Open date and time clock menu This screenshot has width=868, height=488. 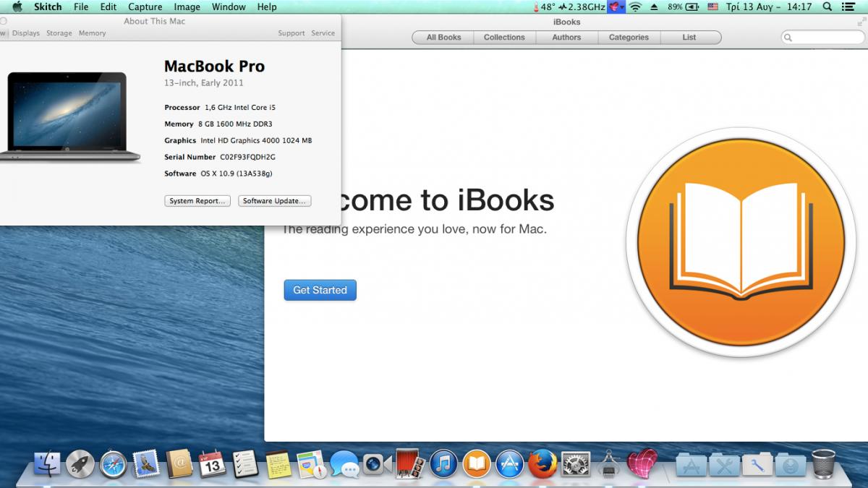click(x=769, y=7)
